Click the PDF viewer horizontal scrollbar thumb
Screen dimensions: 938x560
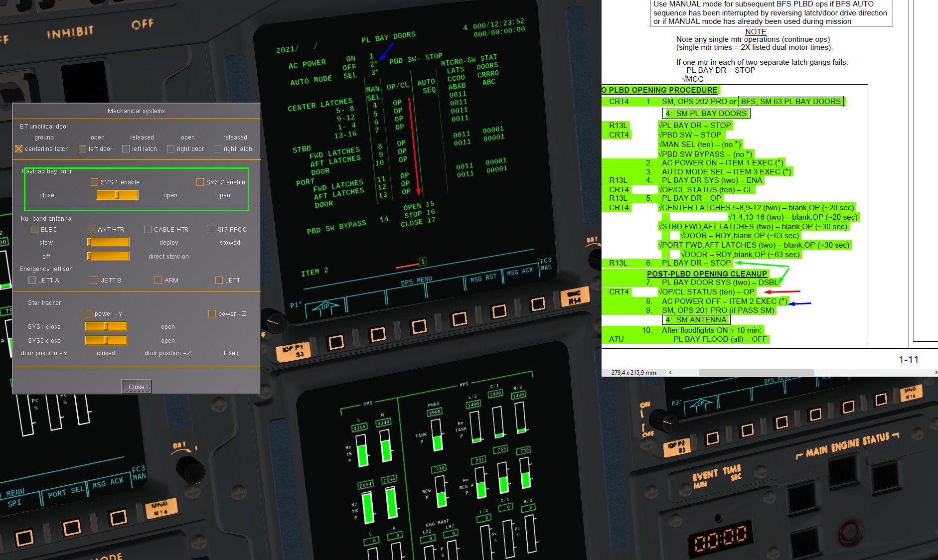pos(757,372)
